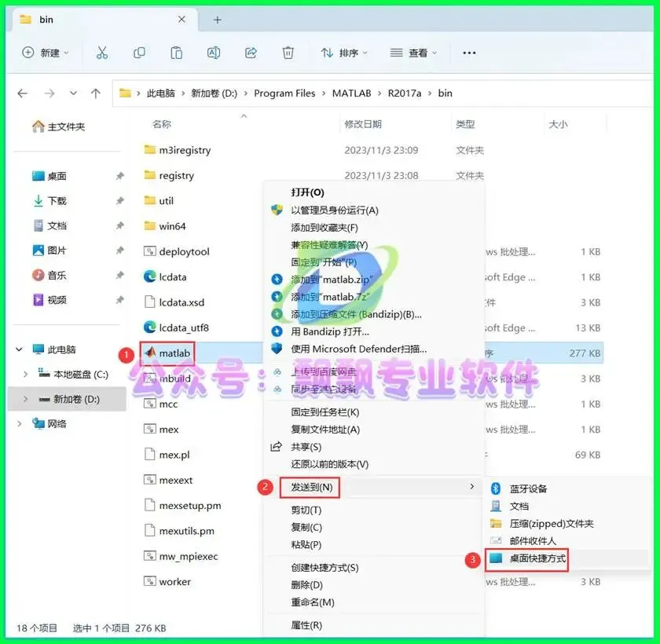Screen dimensions: 660x644
Task: Select the bin tab
Action: click(104, 20)
